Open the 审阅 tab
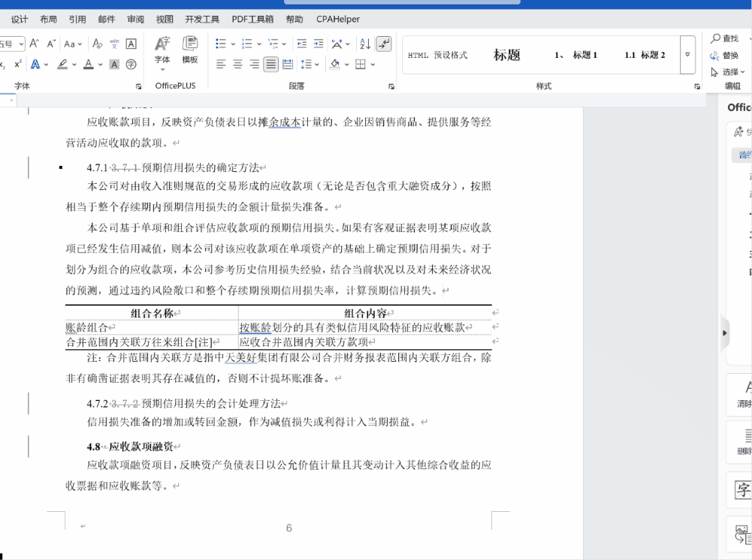Image resolution: width=752 pixels, height=560 pixels. tap(135, 20)
